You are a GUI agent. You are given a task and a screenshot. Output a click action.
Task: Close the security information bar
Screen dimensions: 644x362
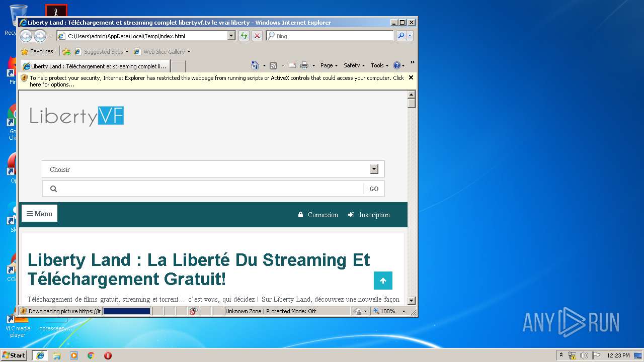tap(411, 77)
